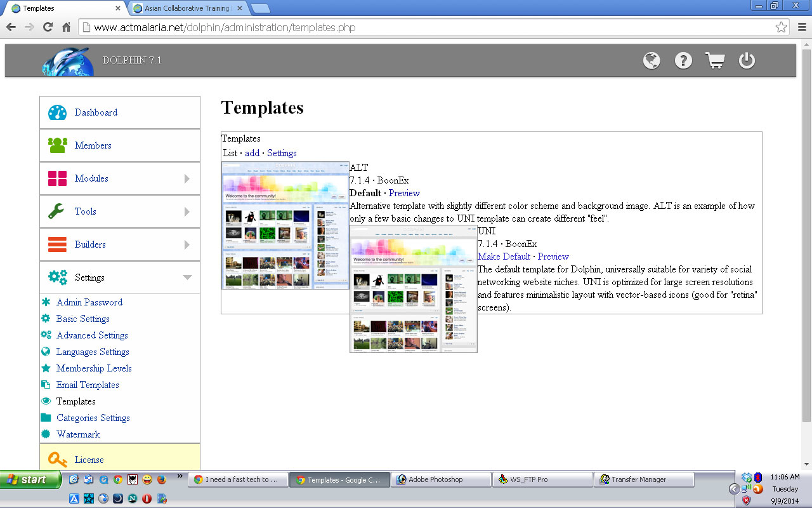Screen dimensions: 812x508
Task: Open the Languages Settings link
Action: (93, 352)
